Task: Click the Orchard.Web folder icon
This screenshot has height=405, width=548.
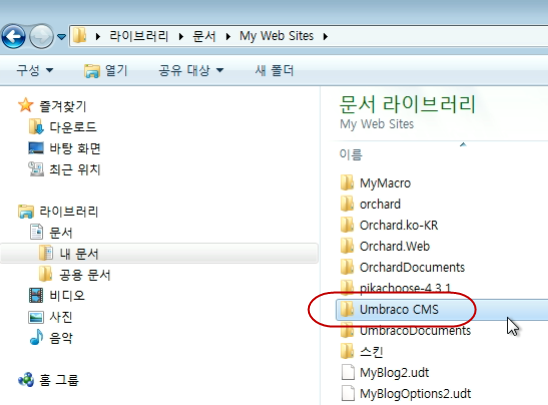Action: coord(347,246)
